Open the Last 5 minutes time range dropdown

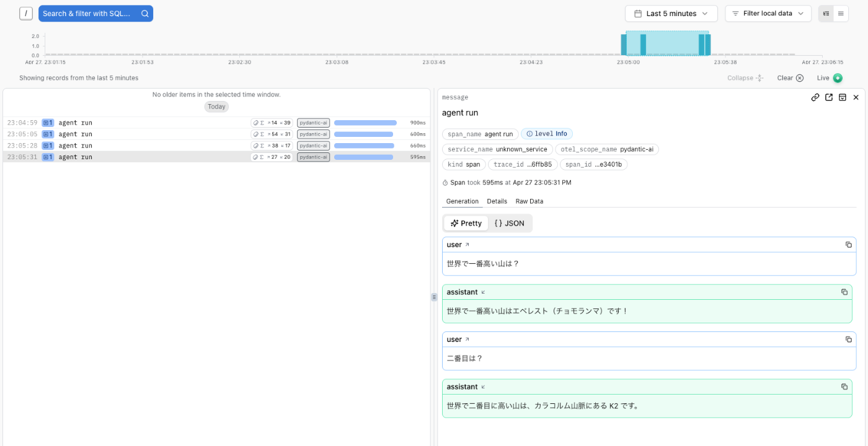(671, 14)
